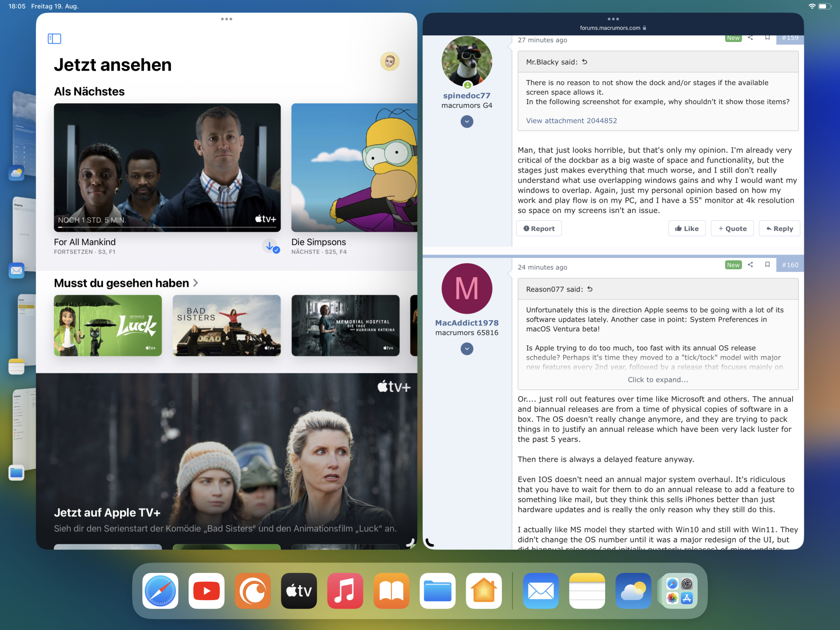Image resolution: width=840 pixels, height=630 pixels.
Task: Tap the battery status icon
Action: 824,6
